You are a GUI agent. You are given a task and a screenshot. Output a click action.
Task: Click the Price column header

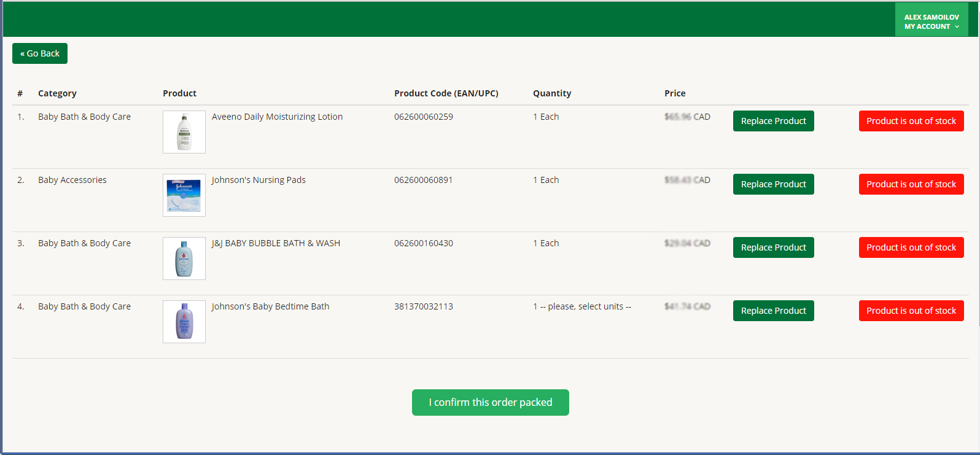(x=675, y=93)
